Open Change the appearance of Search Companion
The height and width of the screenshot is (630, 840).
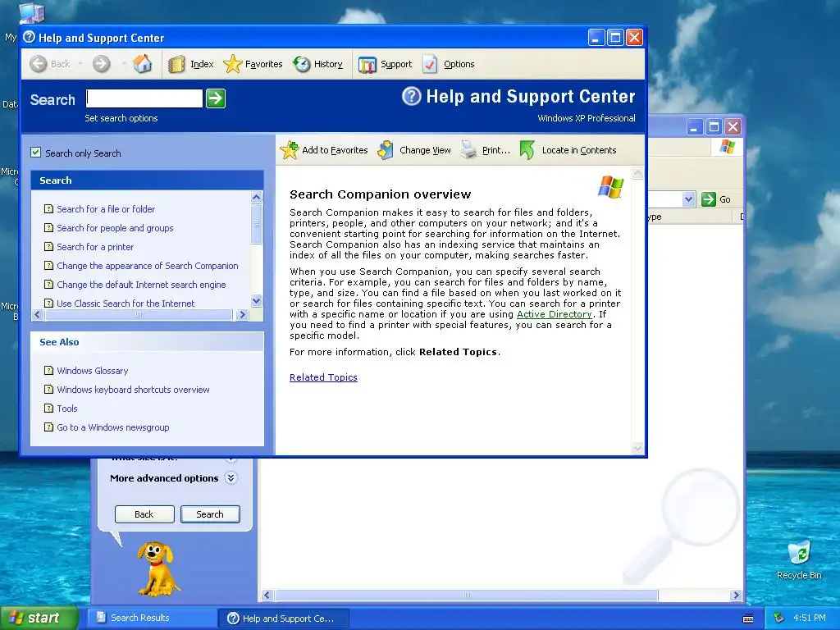148,266
